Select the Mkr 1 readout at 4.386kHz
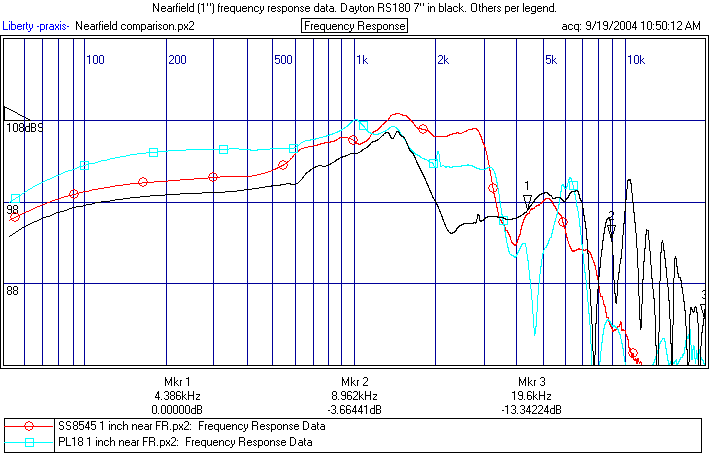 coord(177,396)
